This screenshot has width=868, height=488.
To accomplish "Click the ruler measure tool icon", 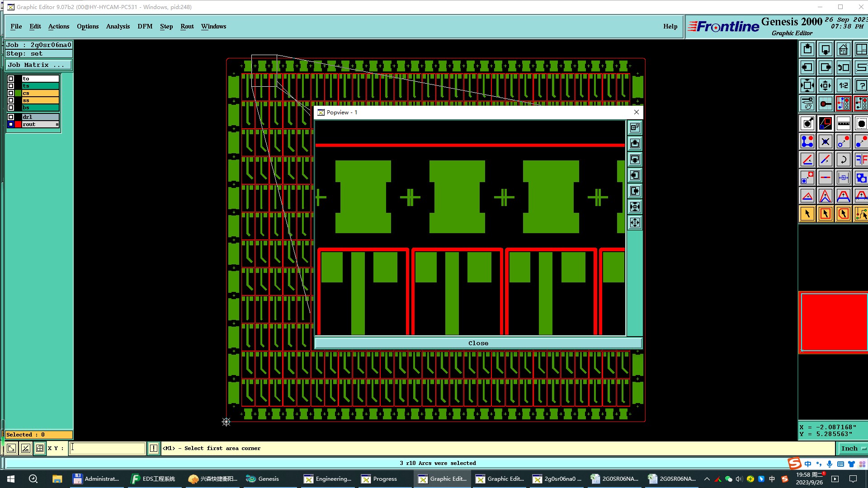I will click(x=843, y=123).
